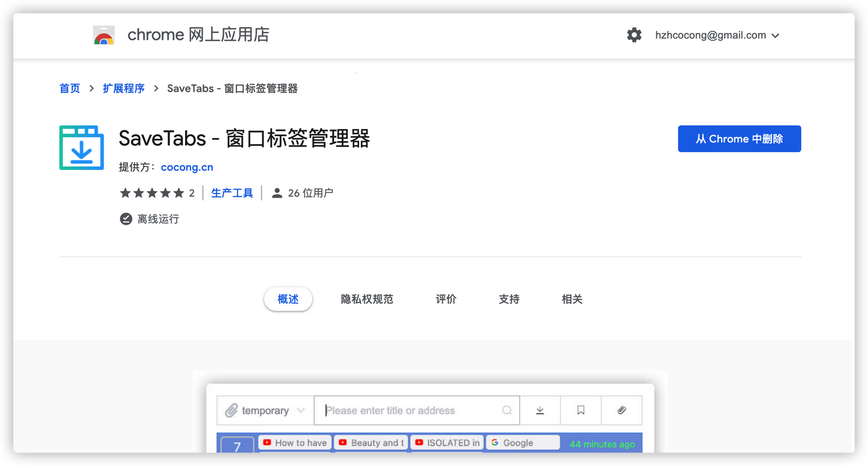The image size is (868, 466).
Task: Click the rightmost paperclip icon in the preview
Action: click(x=621, y=410)
